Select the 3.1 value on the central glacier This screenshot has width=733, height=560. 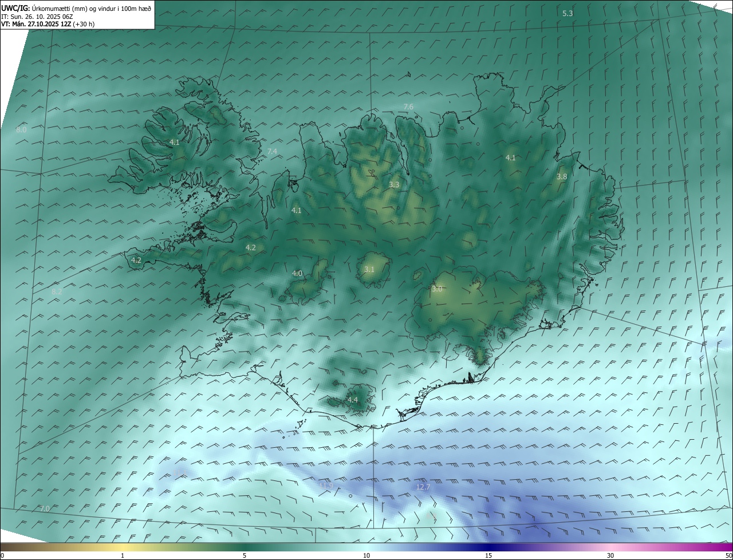(369, 269)
